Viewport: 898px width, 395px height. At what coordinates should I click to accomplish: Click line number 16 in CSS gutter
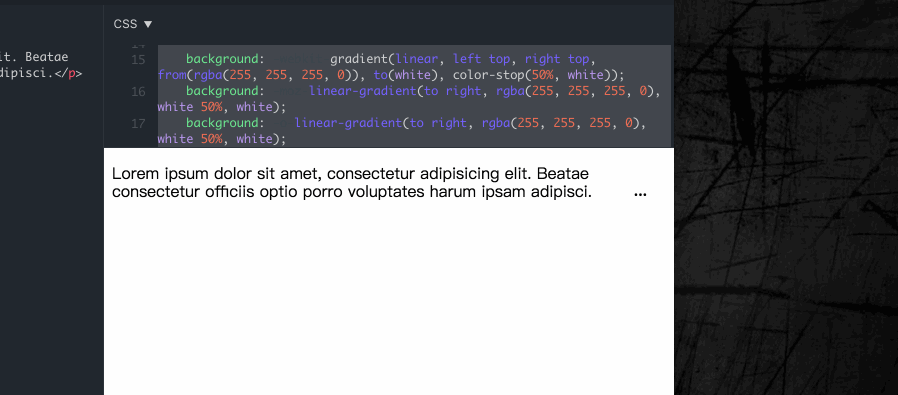tap(138, 92)
